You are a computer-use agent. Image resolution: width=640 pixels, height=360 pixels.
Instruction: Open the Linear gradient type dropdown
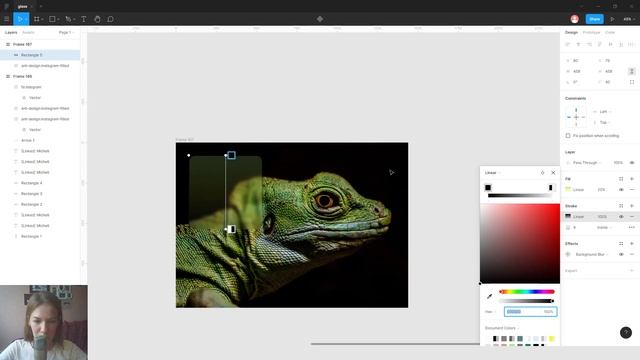pyautogui.click(x=493, y=173)
